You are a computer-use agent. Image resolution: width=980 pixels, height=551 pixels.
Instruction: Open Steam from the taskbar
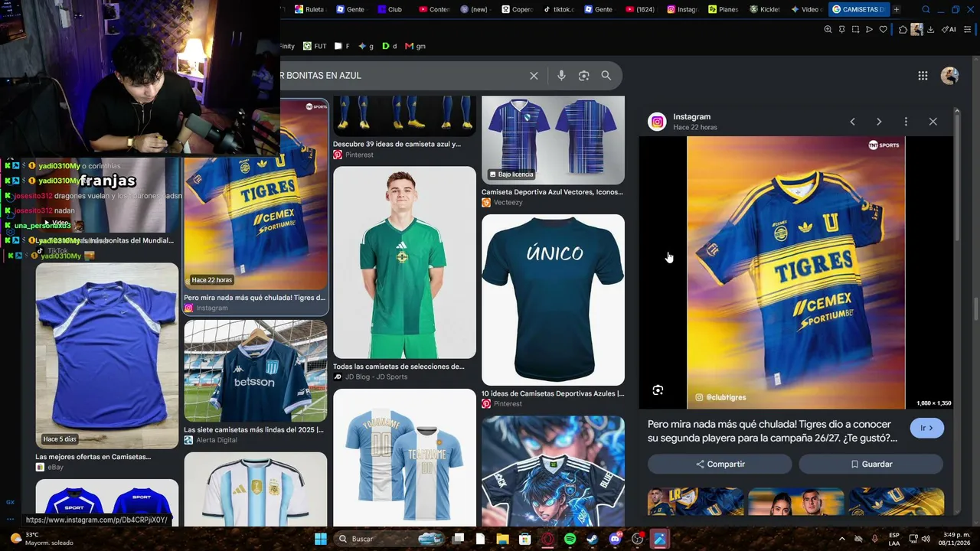[x=592, y=539]
